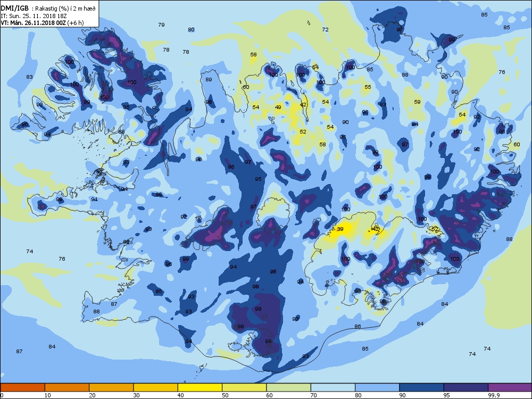532x399 pixels.
Task: Click the 'VT: Mán. 26.11.2018 00Z (+6 h)' line
Action: pos(42,23)
